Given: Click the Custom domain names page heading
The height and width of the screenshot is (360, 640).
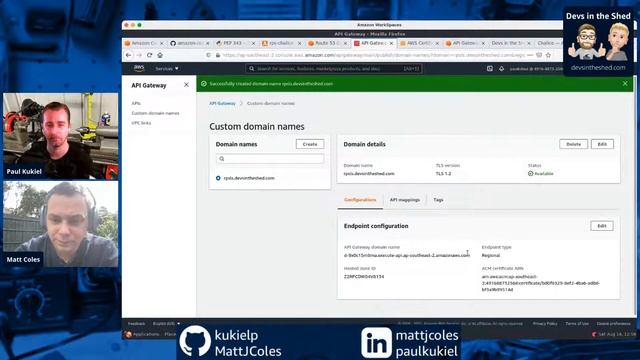Looking at the screenshot, I should click(x=257, y=127).
